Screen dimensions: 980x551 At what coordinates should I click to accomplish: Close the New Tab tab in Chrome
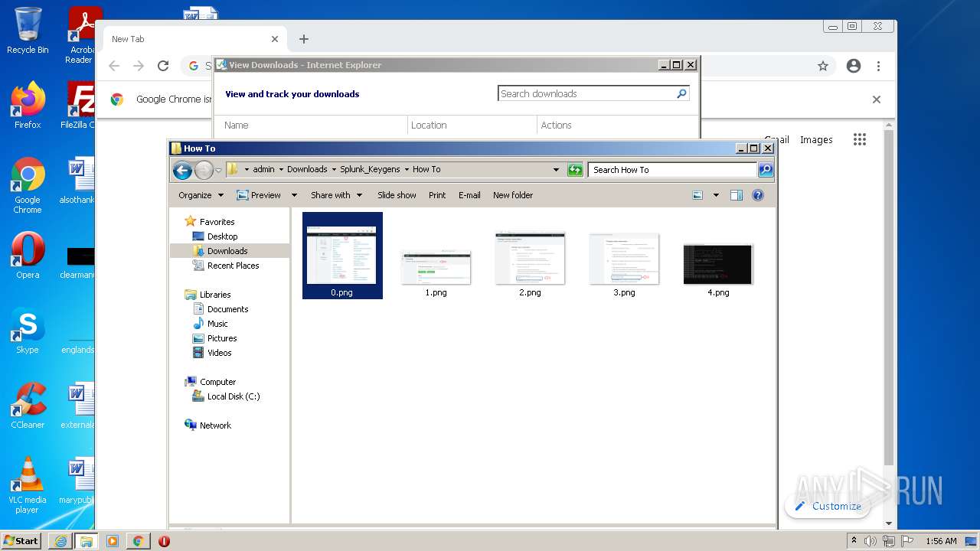click(275, 39)
